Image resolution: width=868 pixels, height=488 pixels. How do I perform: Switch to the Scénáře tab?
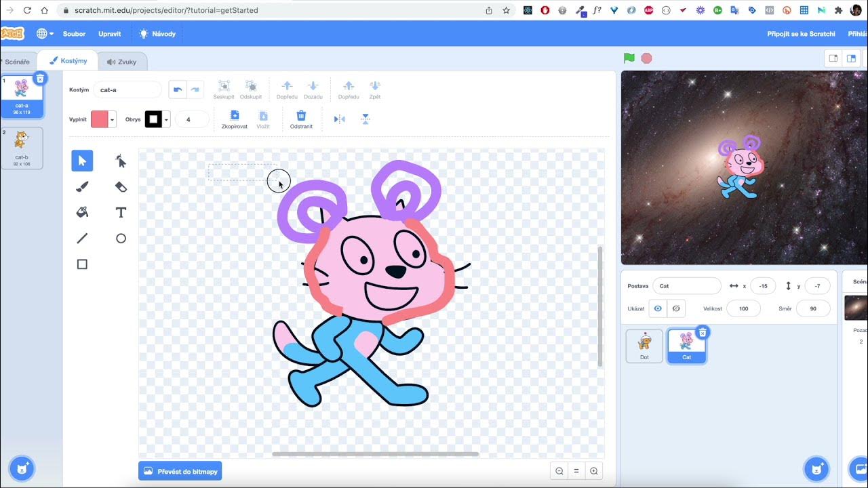[x=17, y=62]
